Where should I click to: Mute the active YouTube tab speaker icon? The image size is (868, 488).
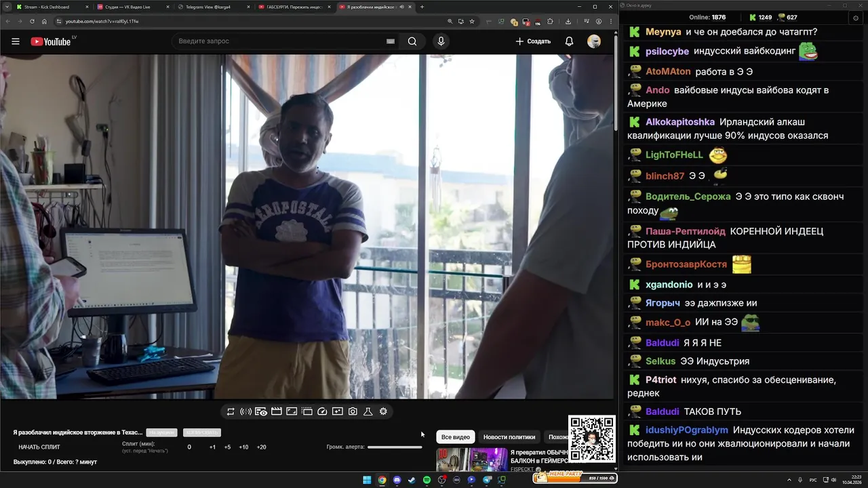click(x=402, y=7)
